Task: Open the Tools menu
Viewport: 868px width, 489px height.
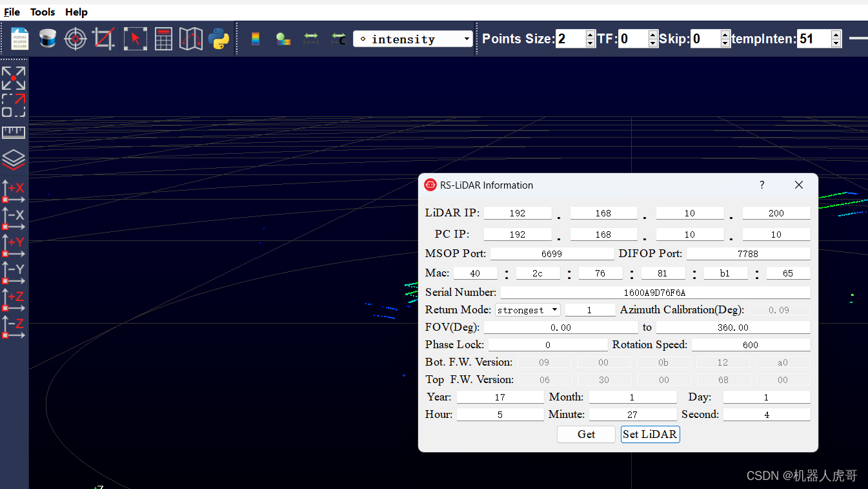Action: (43, 12)
